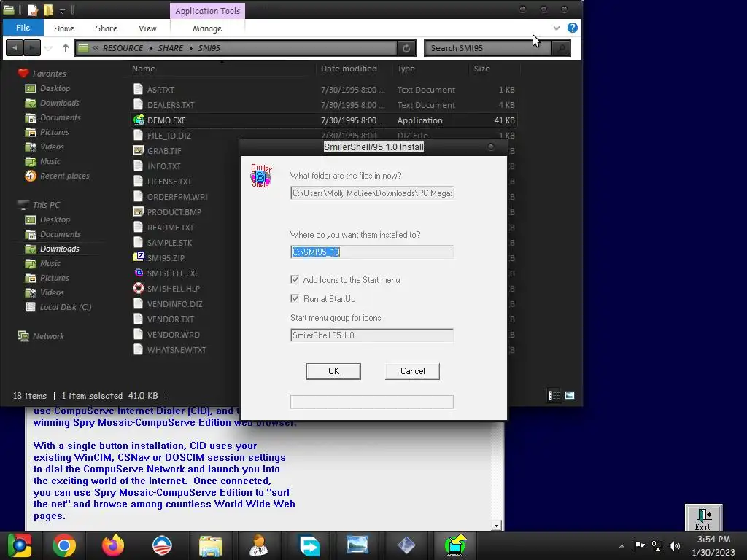This screenshot has width=747, height=560.
Task: Click the Start menu group name field
Action: coord(371,335)
